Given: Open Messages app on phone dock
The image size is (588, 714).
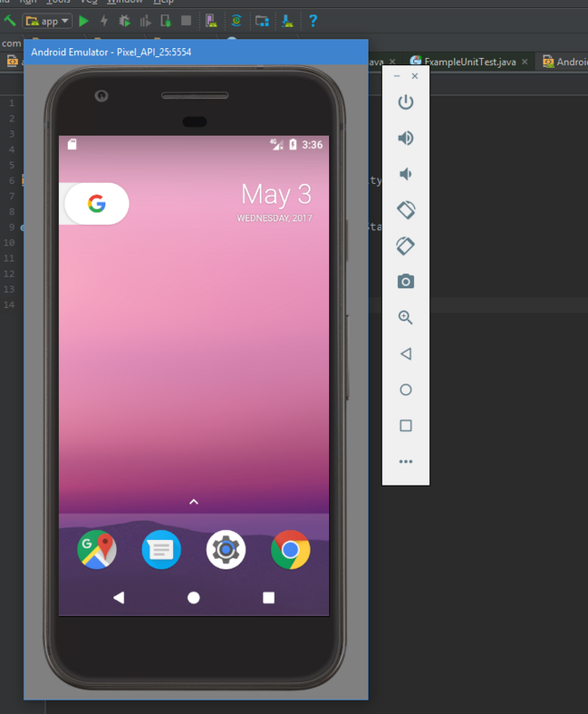Looking at the screenshot, I should (161, 550).
